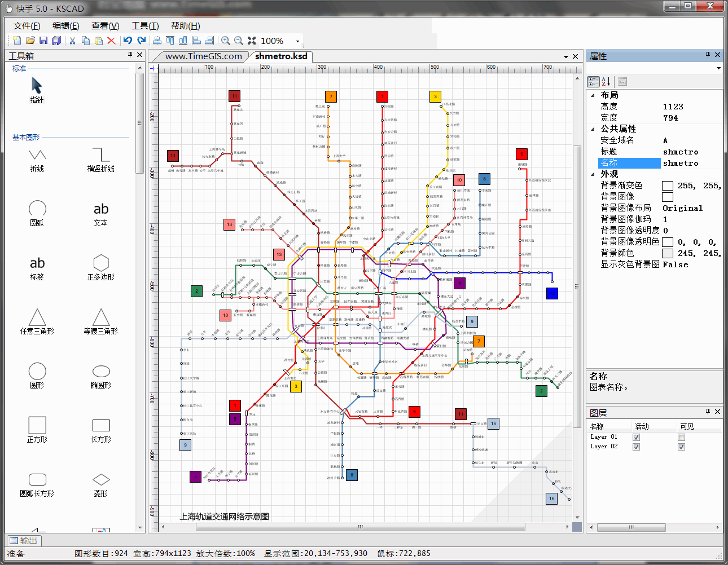Collapse the 外观 property group

click(x=593, y=174)
